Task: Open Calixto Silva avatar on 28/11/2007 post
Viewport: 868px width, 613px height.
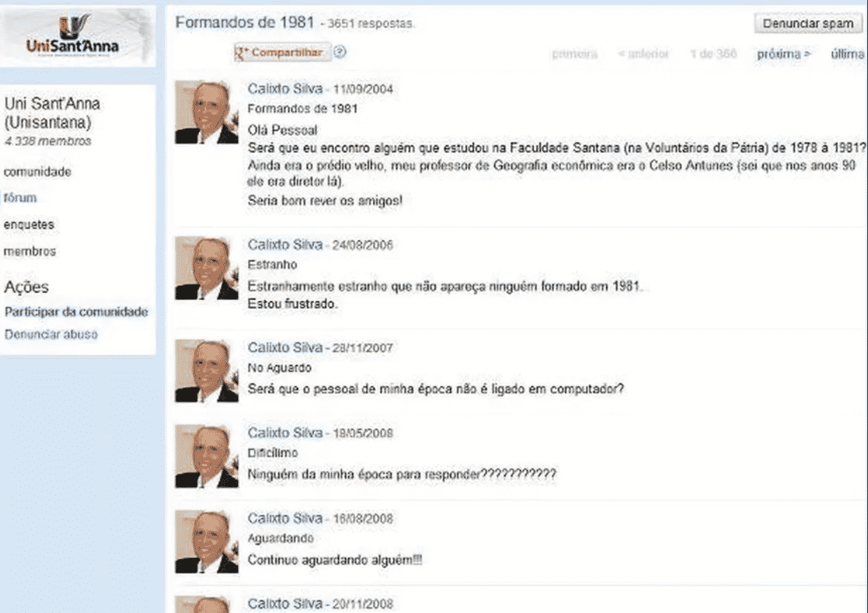Action: pos(207,371)
